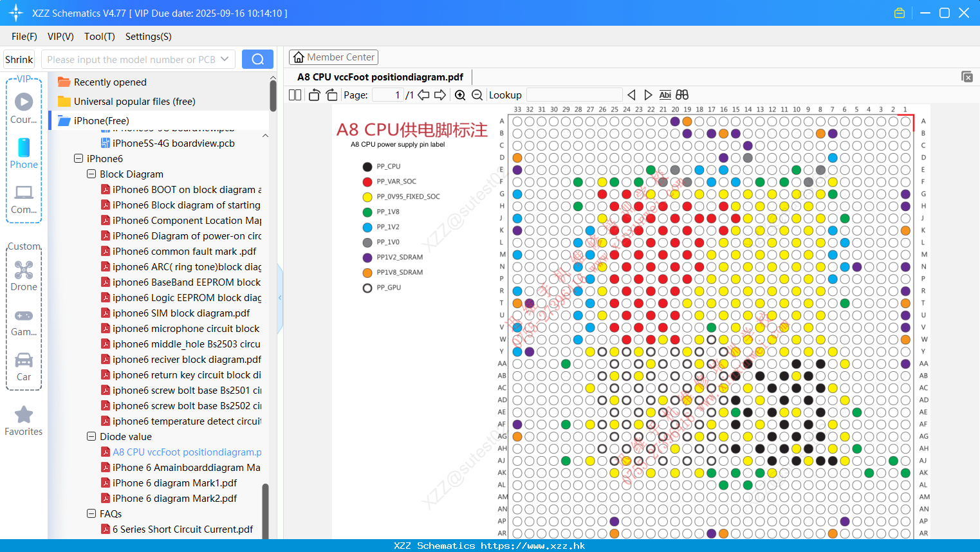The image size is (980, 552).
Task: Go to previous page arrow
Action: [x=423, y=95]
